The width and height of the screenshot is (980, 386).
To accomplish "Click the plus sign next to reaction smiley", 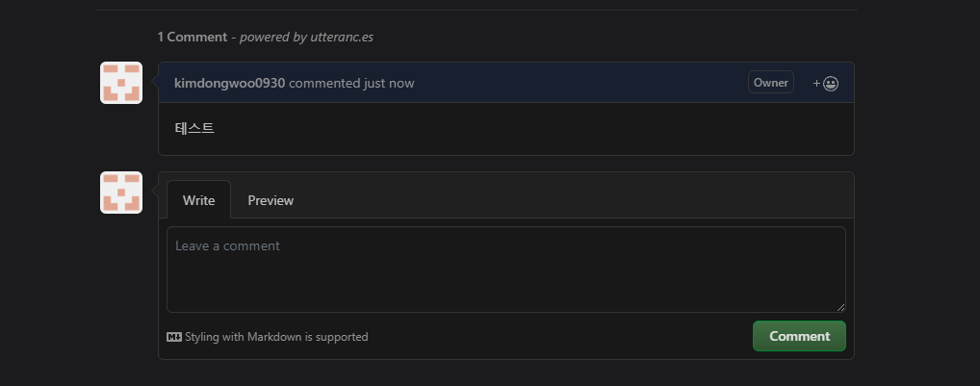I will tap(816, 83).
